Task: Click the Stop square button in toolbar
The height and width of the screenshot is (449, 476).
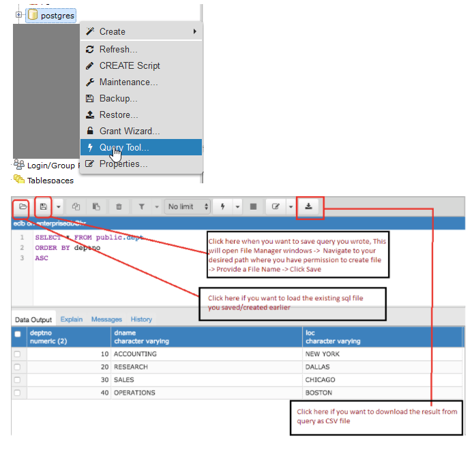Action: 253,206
